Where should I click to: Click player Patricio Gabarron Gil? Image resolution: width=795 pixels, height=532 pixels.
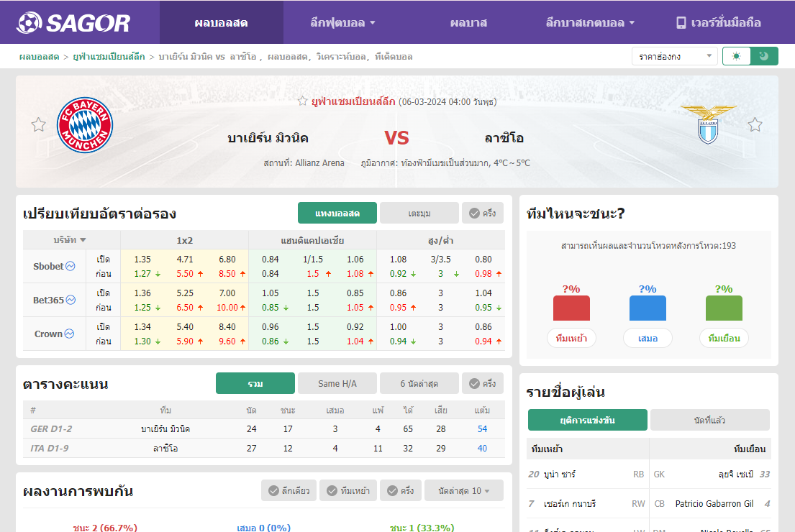(714, 504)
